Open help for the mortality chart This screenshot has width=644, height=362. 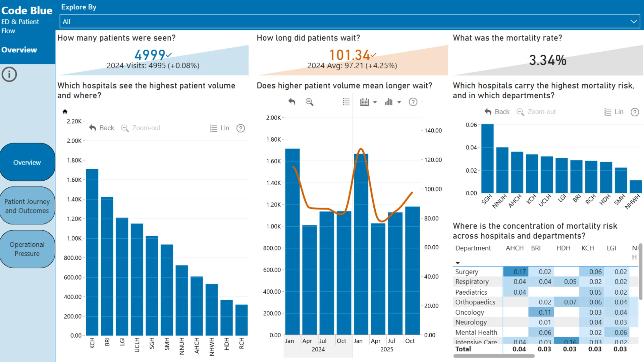(x=635, y=112)
